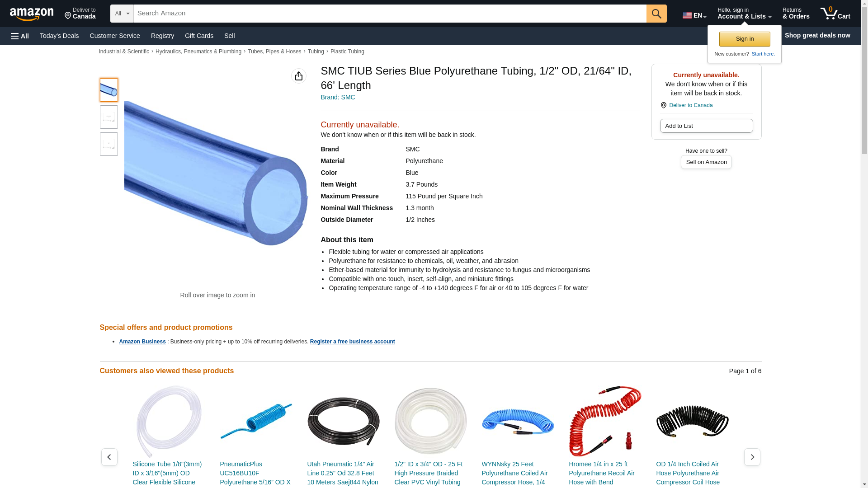Open the shopping cart icon
Screen dimensions: 868x488
click(835, 14)
